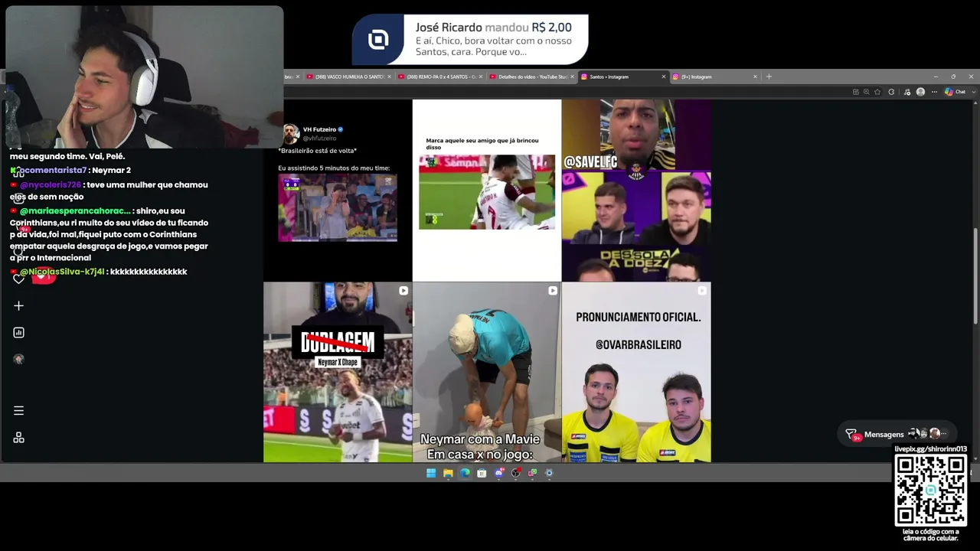Open the VH Futzeiro Brasileirão post
The height and width of the screenshot is (551, 980).
(x=338, y=191)
